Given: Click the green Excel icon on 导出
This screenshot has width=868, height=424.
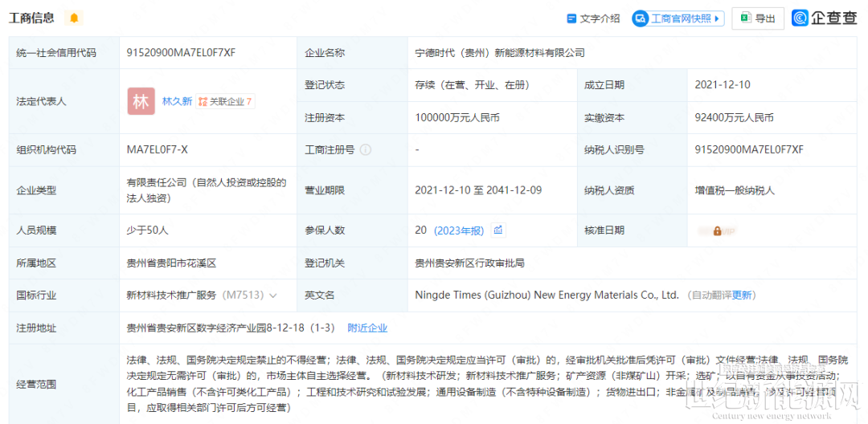Looking at the screenshot, I should (x=745, y=18).
